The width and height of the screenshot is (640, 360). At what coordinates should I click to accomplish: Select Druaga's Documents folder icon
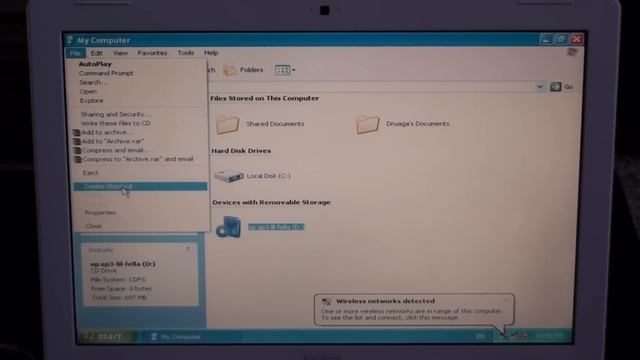click(367, 124)
